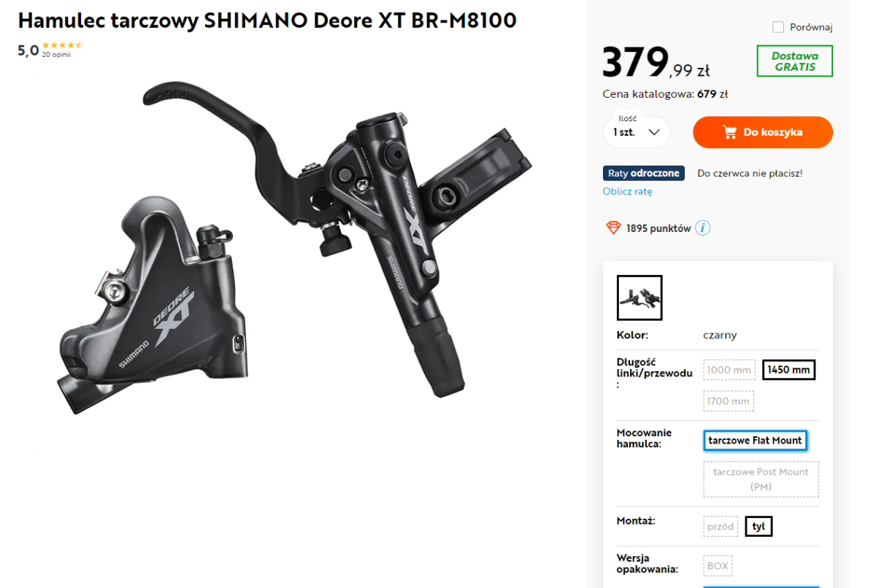Select tarczowe Post Mount (PM) option

click(x=761, y=479)
